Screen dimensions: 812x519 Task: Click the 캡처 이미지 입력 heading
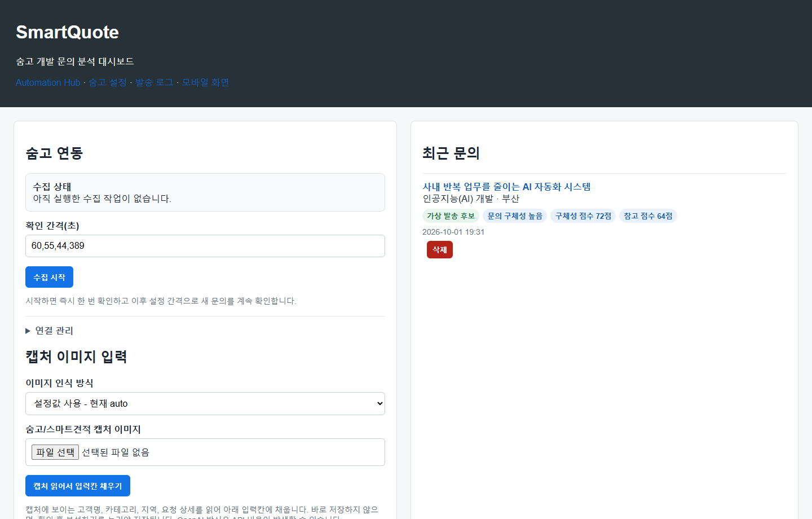[x=76, y=357]
